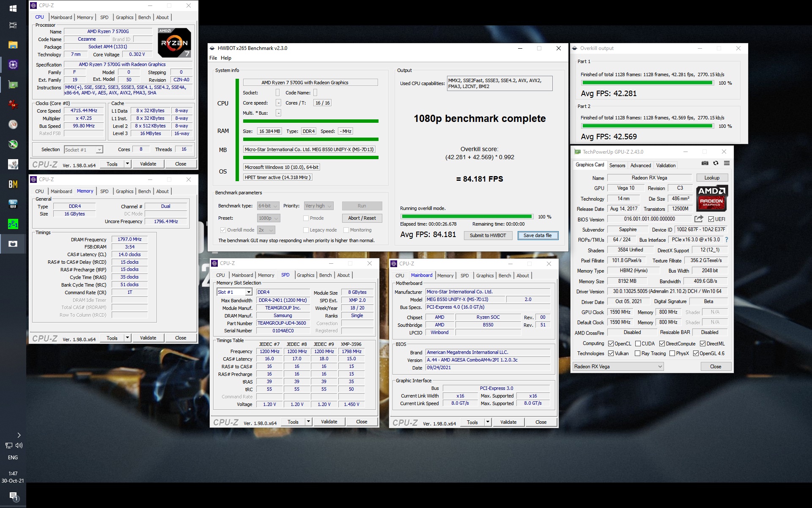812x508 pixels.
Task: Open the green 2^P-1 Prime95 taskbar icon
Action: tap(13, 224)
